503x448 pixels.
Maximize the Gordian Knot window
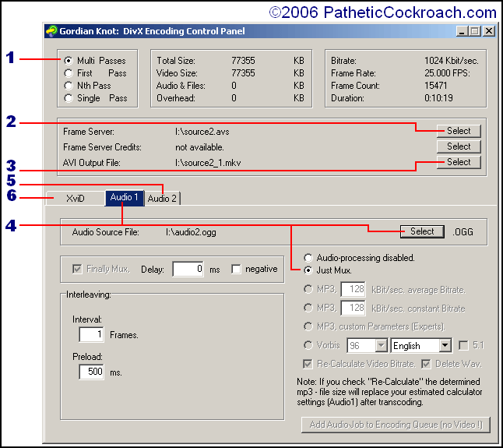[474, 31]
